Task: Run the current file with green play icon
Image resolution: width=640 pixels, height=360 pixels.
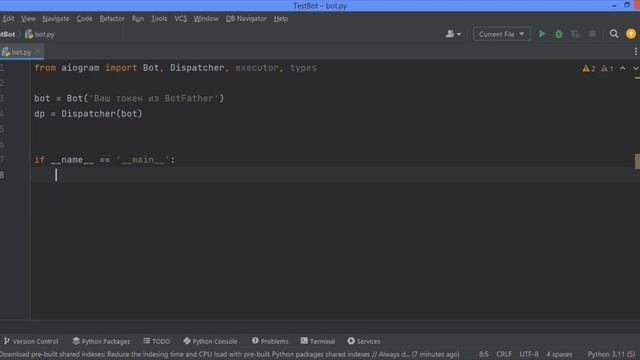Action: pyautogui.click(x=542, y=34)
